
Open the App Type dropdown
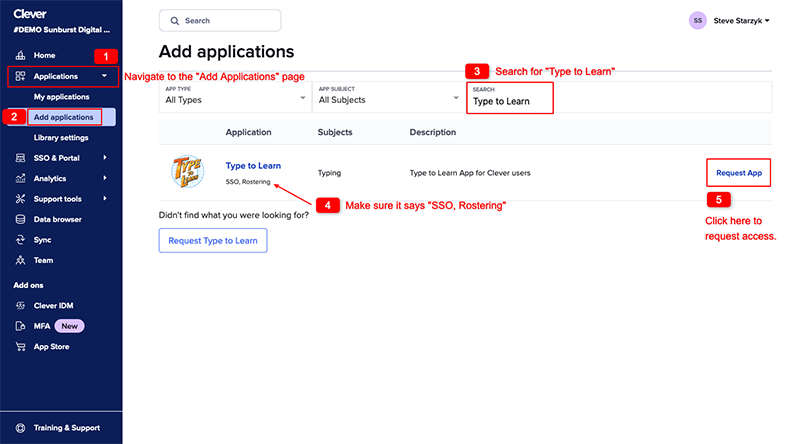coord(235,96)
